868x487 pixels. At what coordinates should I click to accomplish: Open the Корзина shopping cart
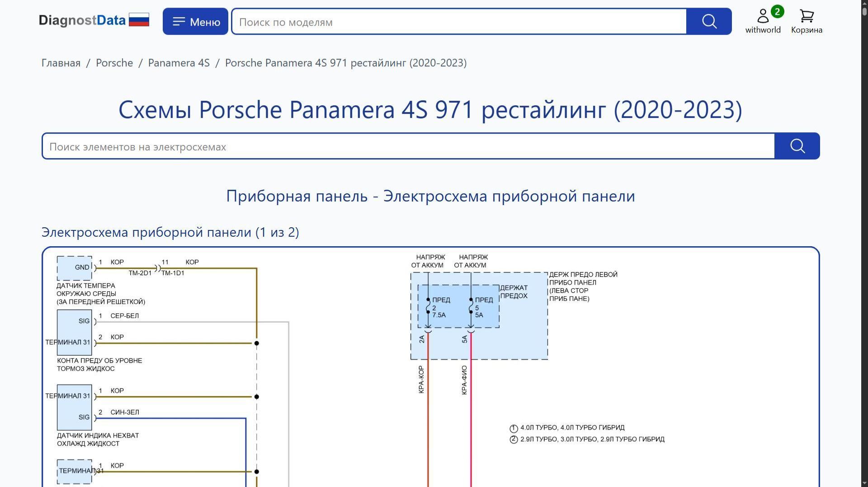pyautogui.click(x=807, y=21)
